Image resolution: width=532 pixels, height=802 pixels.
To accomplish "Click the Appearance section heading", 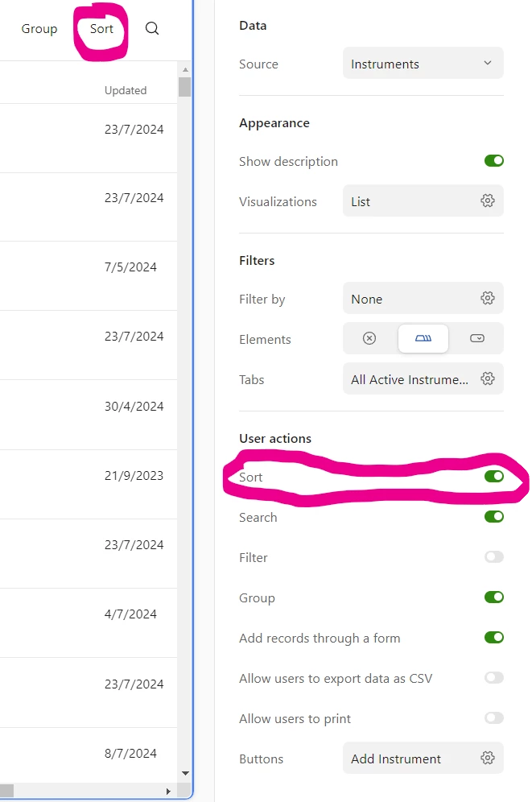I will [274, 123].
